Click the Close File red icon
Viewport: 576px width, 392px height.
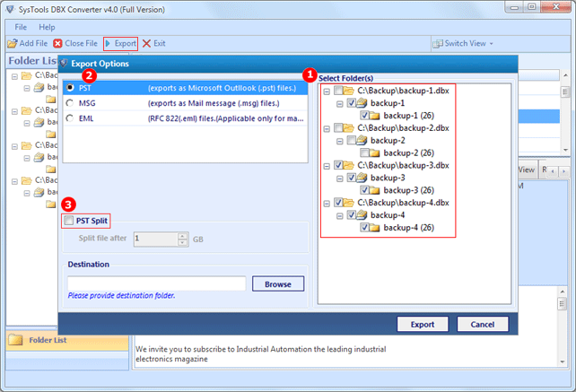pos(57,44)
